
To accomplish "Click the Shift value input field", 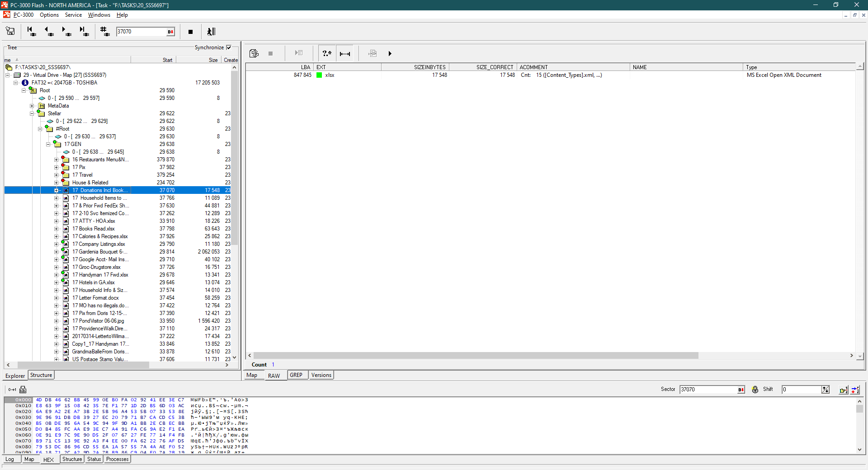I will click(x=802, y=390).
